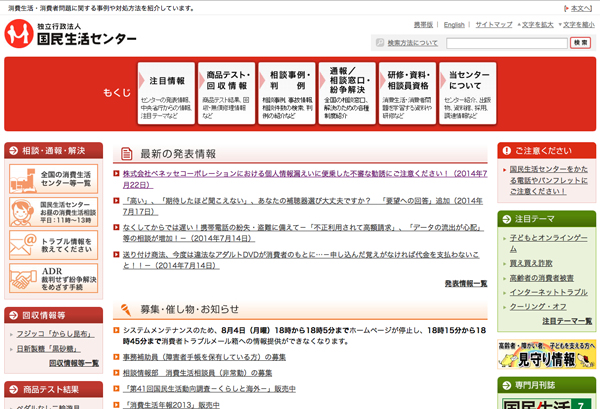
Task: Select the 相談事例・判例 menu tab
Action: coord(289,93)
